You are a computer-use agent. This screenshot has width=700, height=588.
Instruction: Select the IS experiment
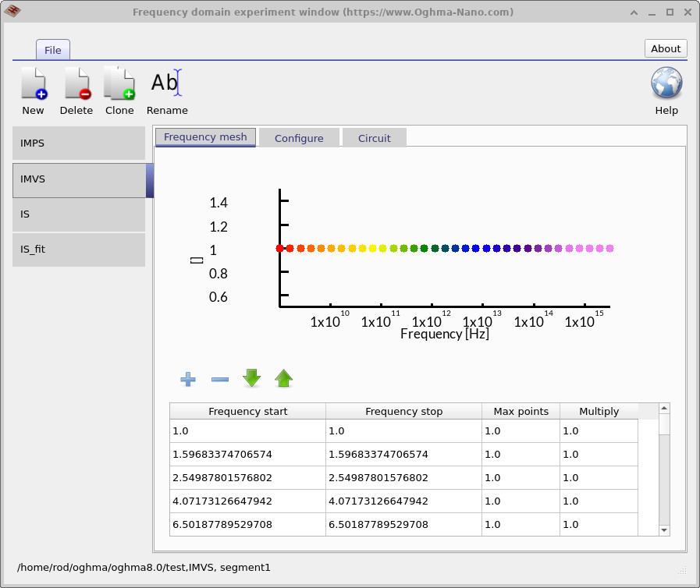(x=79, y=214)
